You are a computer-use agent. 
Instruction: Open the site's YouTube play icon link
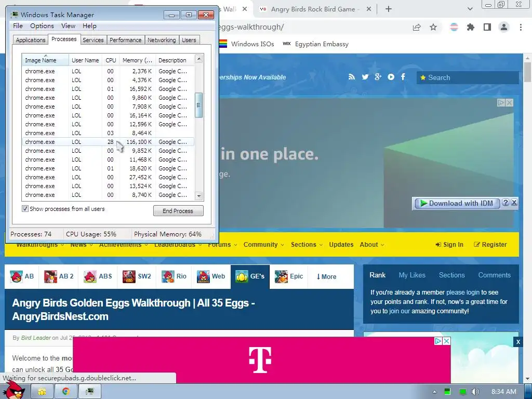point(391,77)
